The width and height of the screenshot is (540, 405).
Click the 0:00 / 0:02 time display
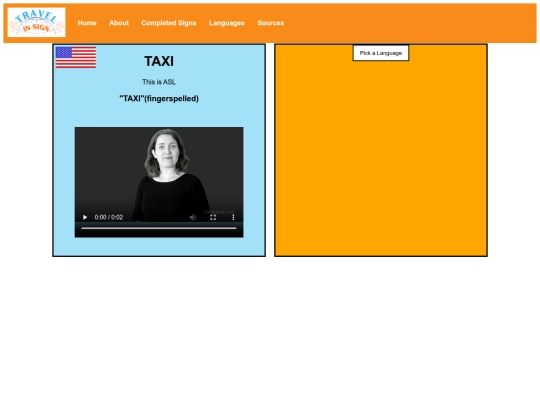click(x=109, y=217)
